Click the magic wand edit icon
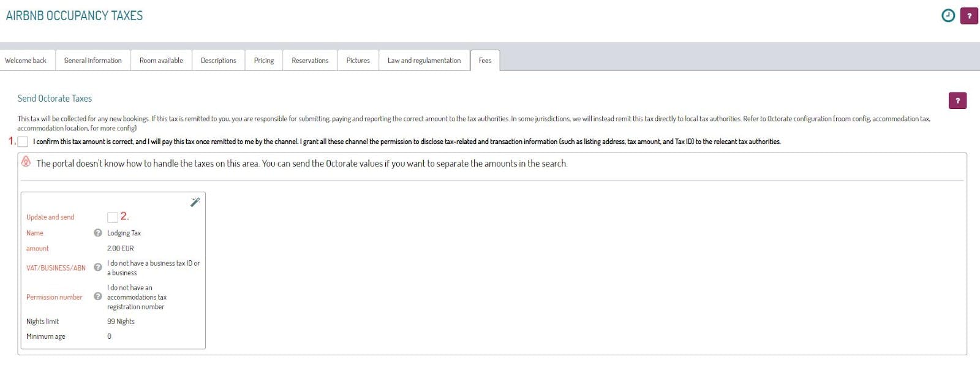 (x=195, y=202)
